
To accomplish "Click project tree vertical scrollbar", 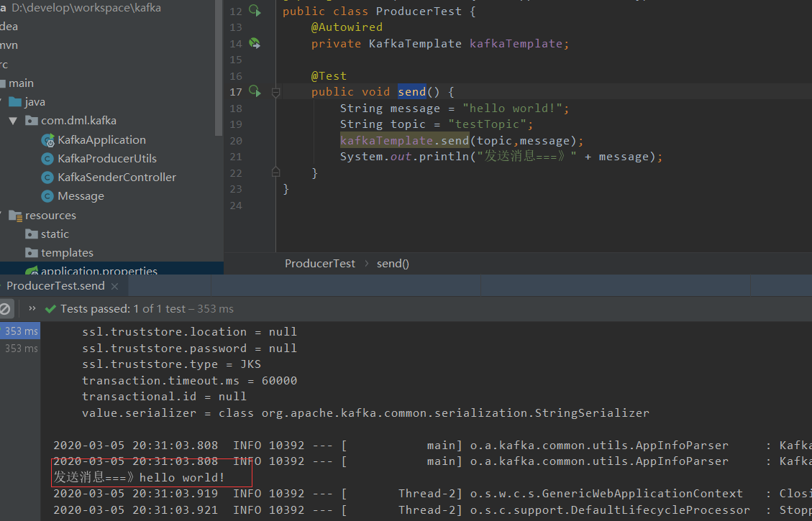I will coord(219,68).
